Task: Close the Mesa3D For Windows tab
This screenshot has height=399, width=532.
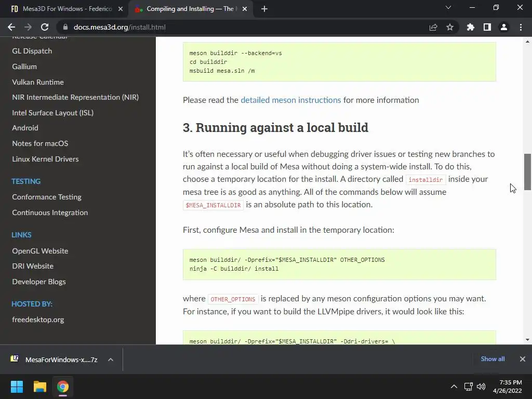Action: click(x=121, y=9)
